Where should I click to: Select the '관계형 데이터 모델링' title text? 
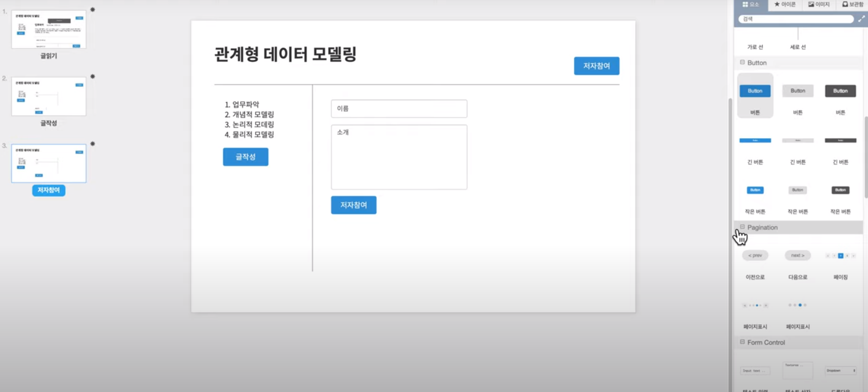tap(285, 54)
